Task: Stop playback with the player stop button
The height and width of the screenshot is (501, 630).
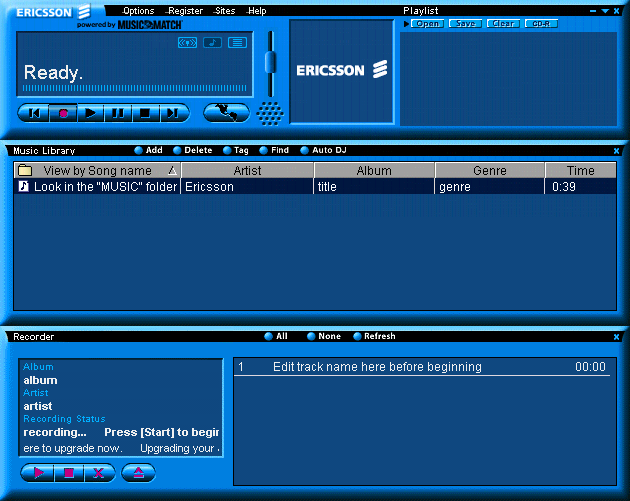Action: point(145,113)
